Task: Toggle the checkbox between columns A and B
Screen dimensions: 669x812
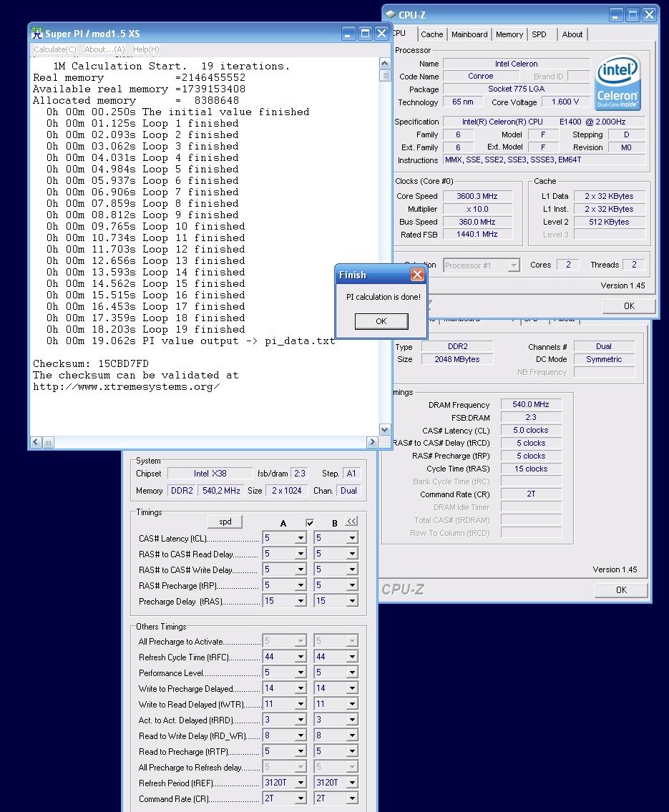Action: pyautogui.click(x=310, y=522)
